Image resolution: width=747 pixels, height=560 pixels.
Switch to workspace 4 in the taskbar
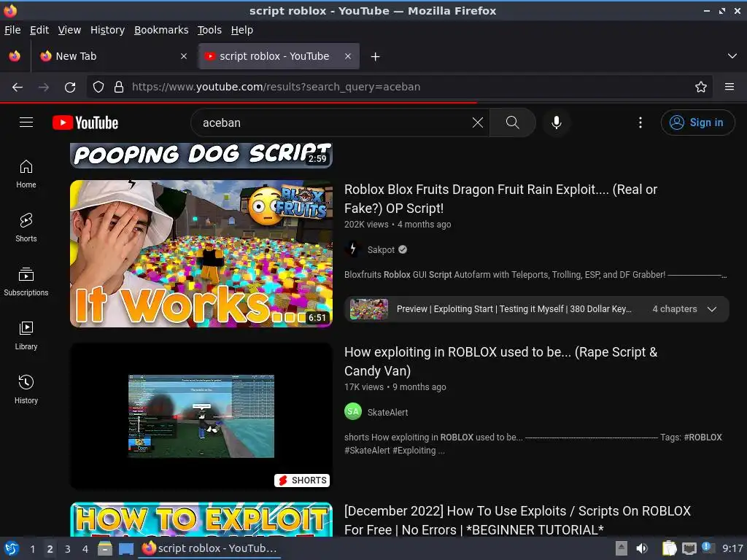tap(85, 549)
